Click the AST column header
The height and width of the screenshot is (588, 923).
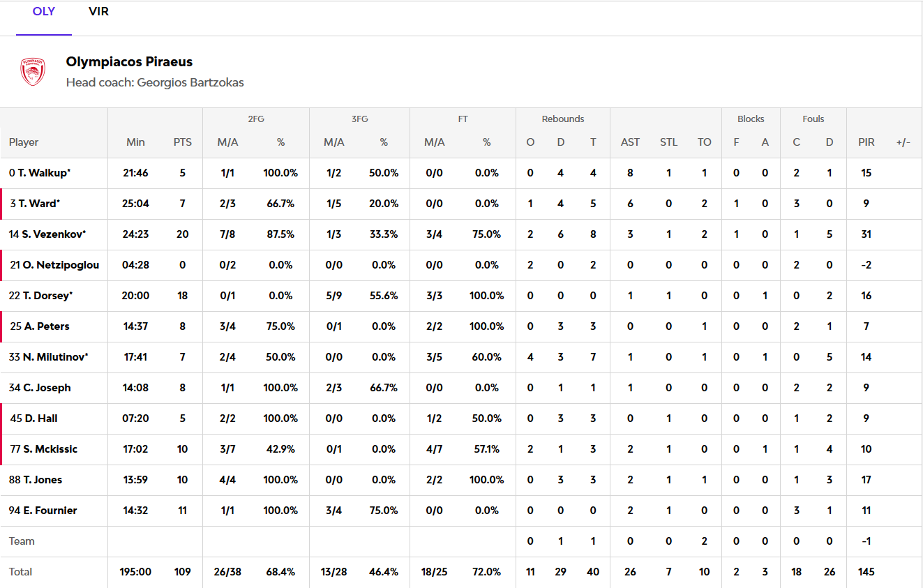pos(630,142)
